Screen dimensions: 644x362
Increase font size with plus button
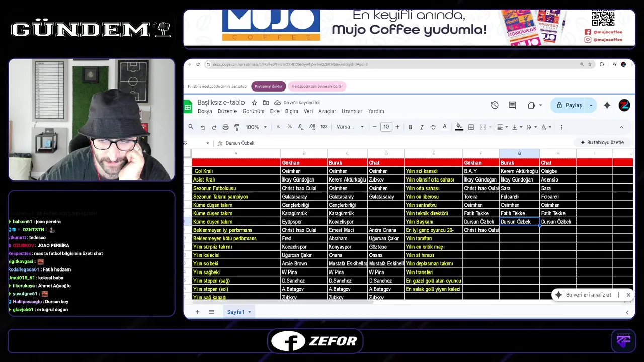397,127
